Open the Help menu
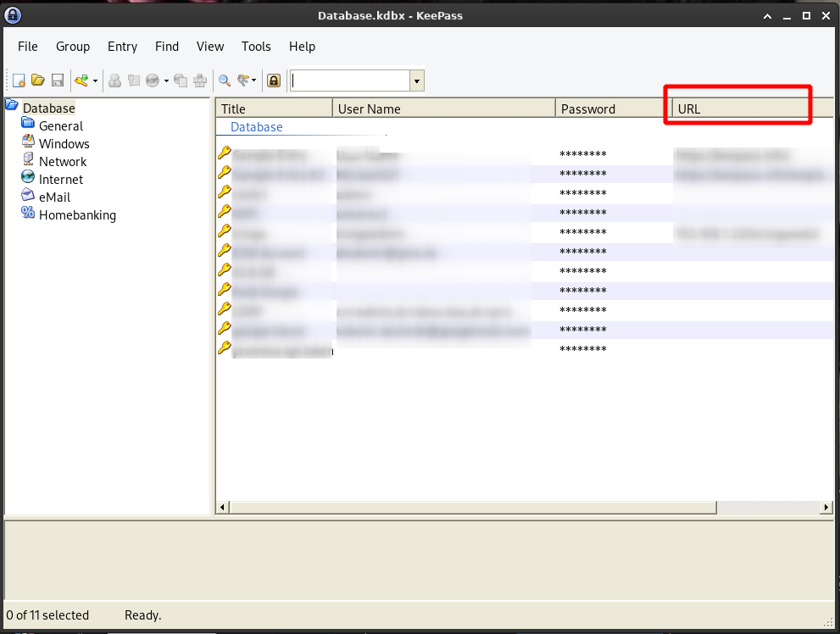 pos(302,47)
